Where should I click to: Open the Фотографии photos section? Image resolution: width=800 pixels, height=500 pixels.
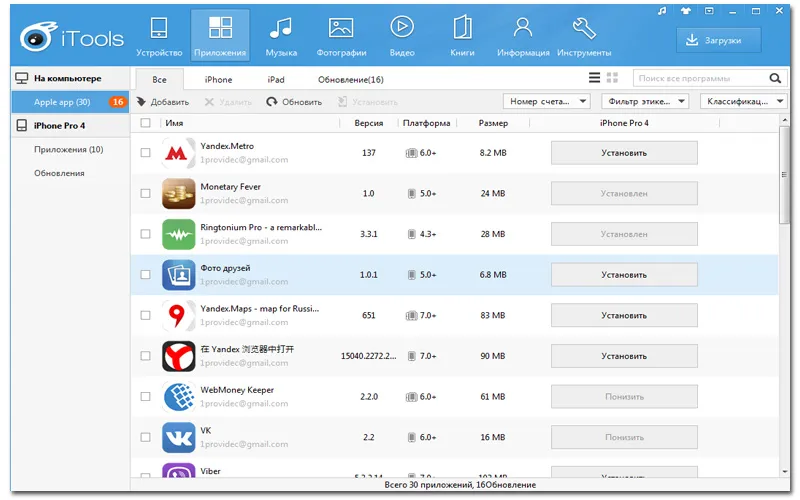[x=341, y=36]
